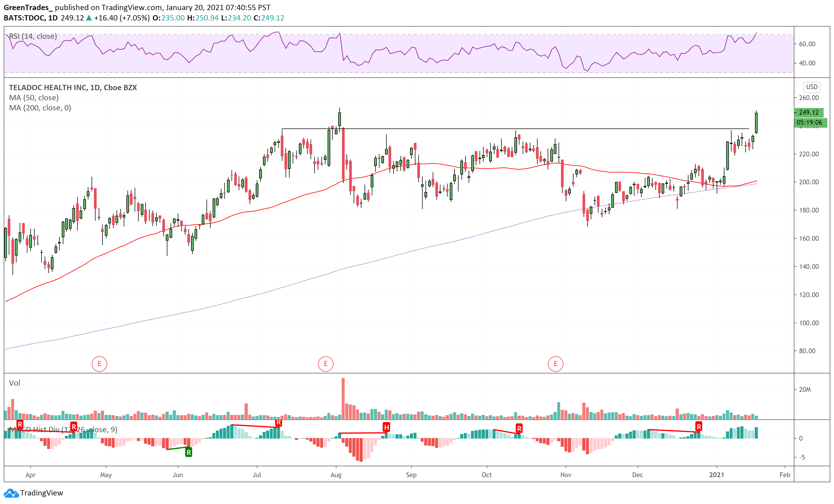Click the Apr label on time axis

point(30,475)
